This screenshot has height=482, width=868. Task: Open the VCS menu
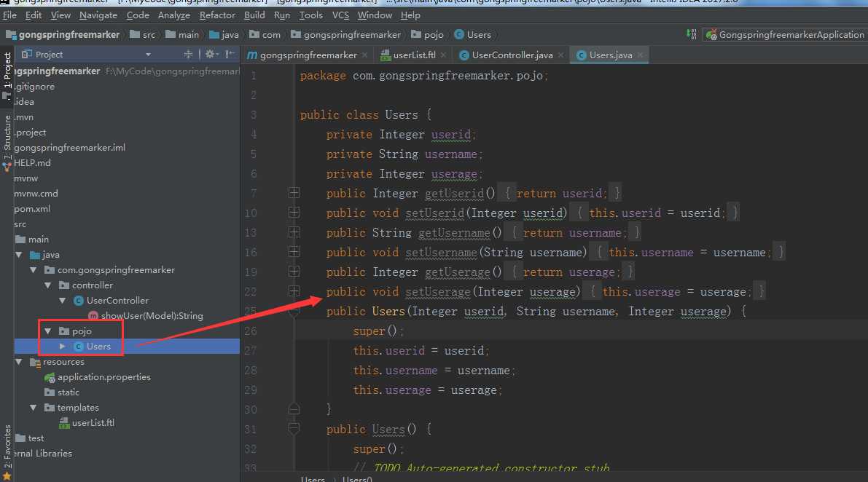(340, 15)
